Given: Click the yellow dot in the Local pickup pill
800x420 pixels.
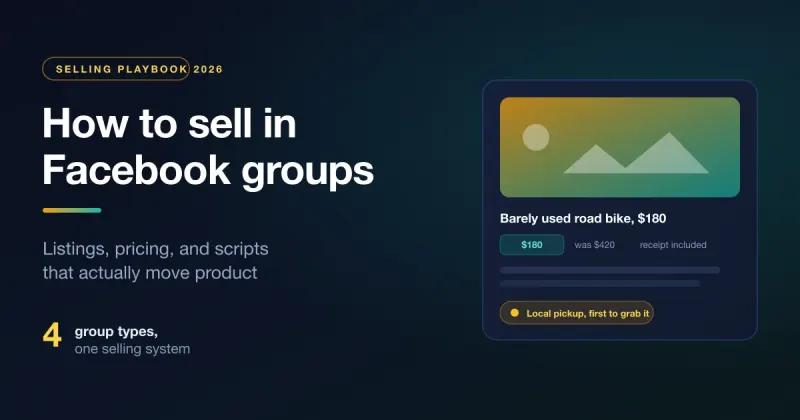Looking at the screenshot, I should [515, 313].
